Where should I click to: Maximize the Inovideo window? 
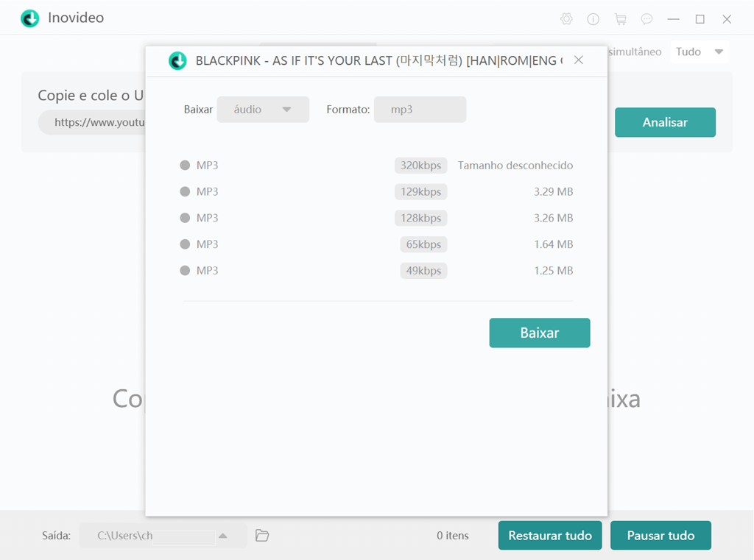(700, 18)
